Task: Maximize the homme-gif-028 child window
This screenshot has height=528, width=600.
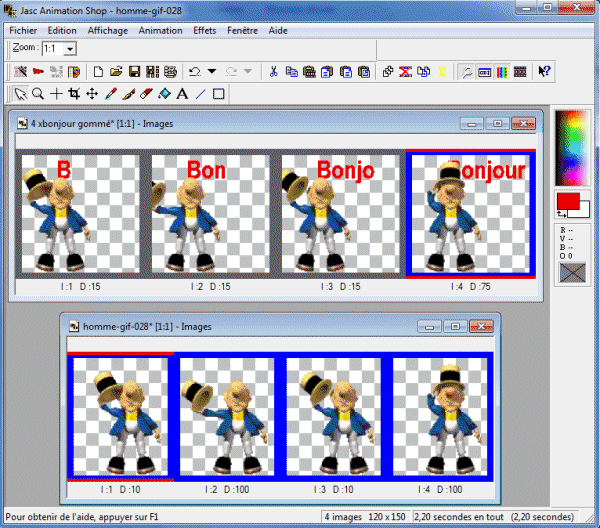Action: 455,326
